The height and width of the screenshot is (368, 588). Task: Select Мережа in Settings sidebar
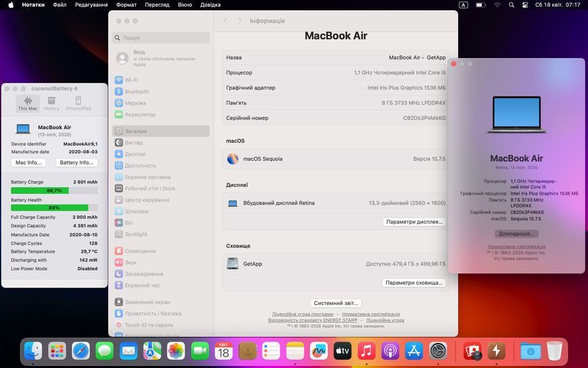pos(161,103)
